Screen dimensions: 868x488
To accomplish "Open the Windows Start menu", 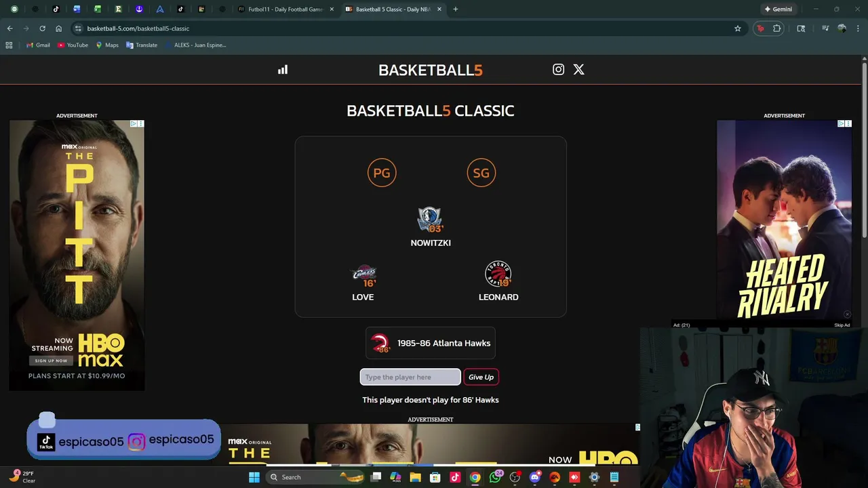I will coord(254,477).
